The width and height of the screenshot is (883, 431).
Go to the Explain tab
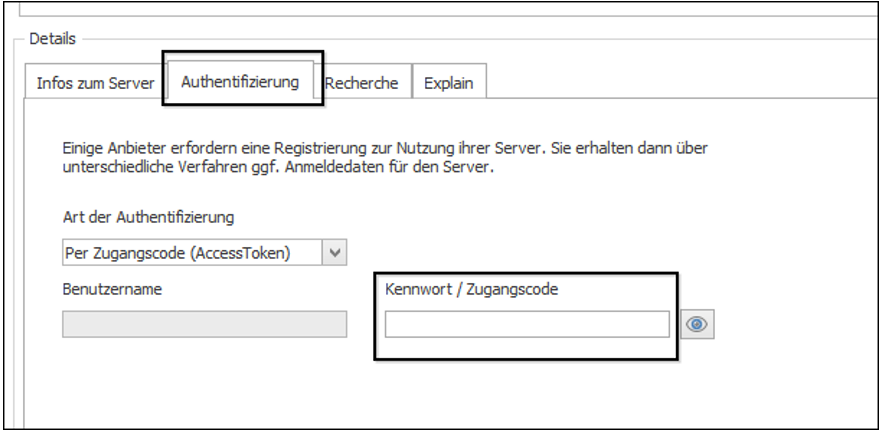point(449,83)
